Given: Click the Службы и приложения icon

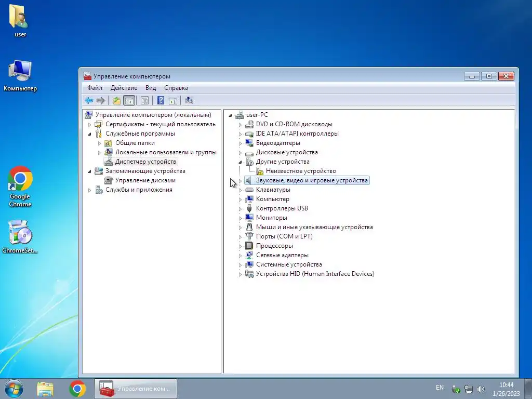Looking at the screenshot, I should pyautogui.click(x=98, y=190).
